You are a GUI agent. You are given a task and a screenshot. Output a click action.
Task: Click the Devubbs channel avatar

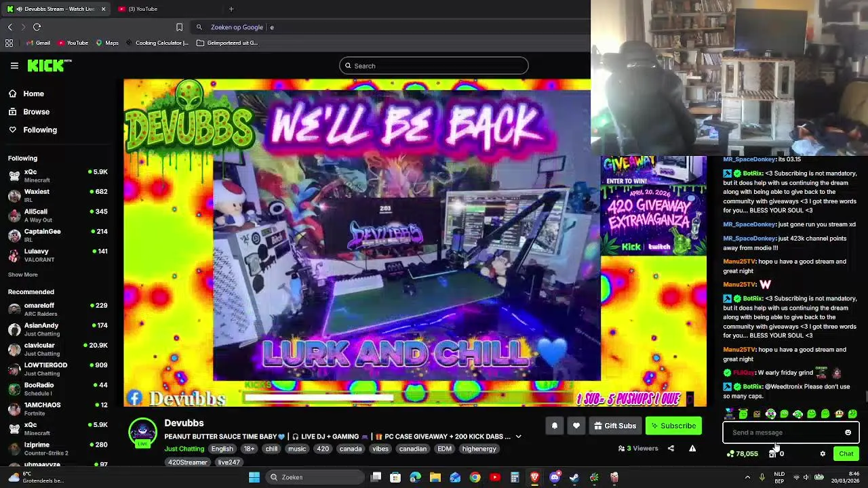(142, 432)
